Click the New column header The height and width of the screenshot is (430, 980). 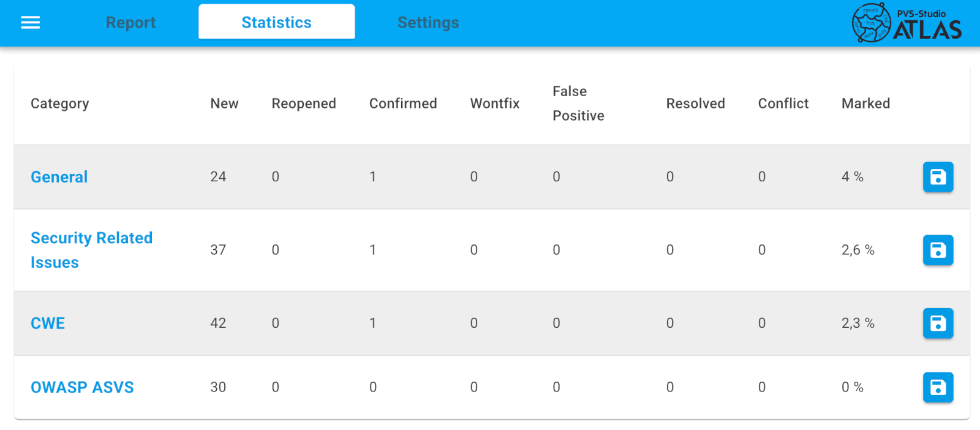[x=224, y=104]
